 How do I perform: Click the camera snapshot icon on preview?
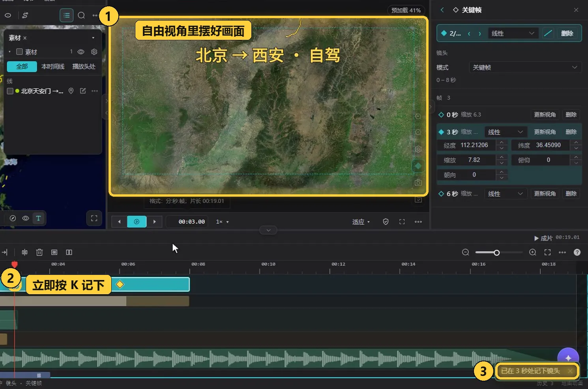click(418, 182)
